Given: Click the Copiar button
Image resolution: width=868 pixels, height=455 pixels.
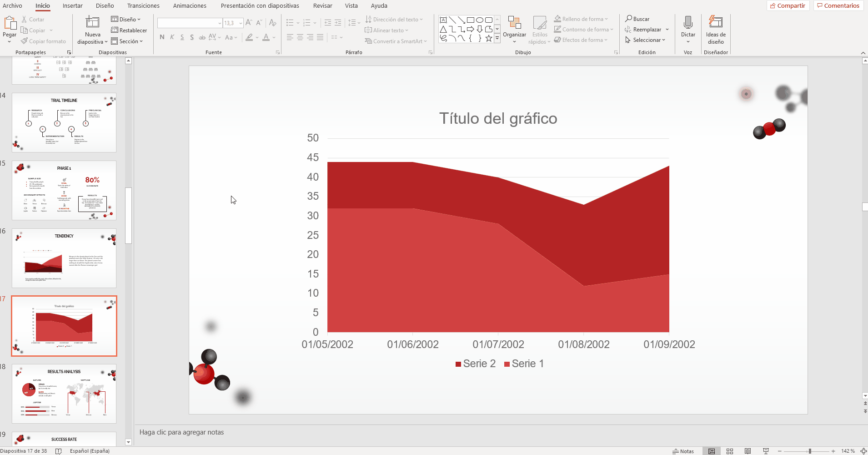Looking at the screenshot, I should [x=33, y=30].
